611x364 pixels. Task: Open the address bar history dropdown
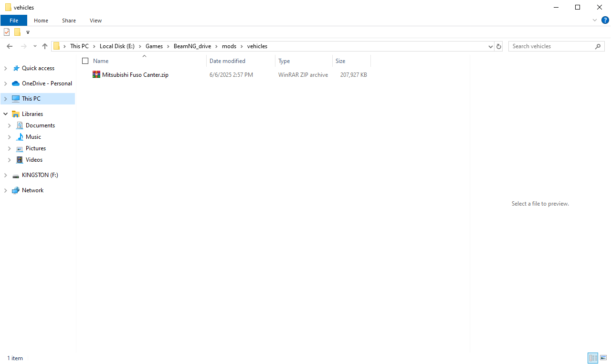[x=491, y=46]
